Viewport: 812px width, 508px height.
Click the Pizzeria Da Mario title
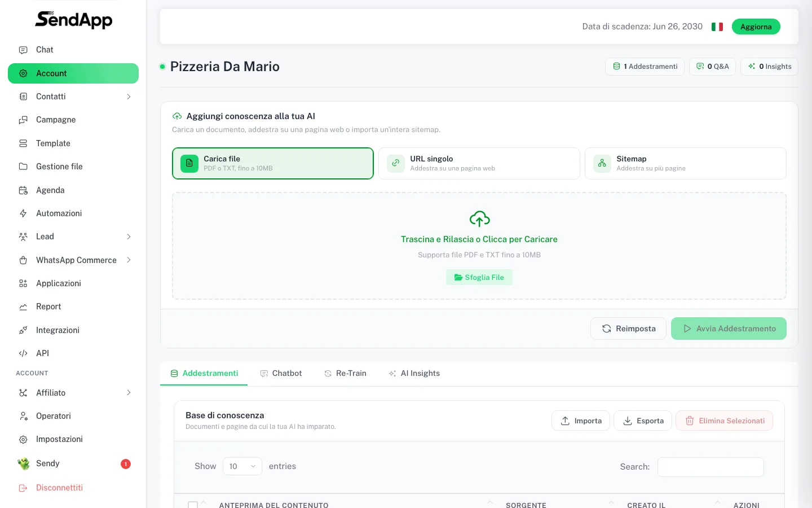tap(225, 67)
